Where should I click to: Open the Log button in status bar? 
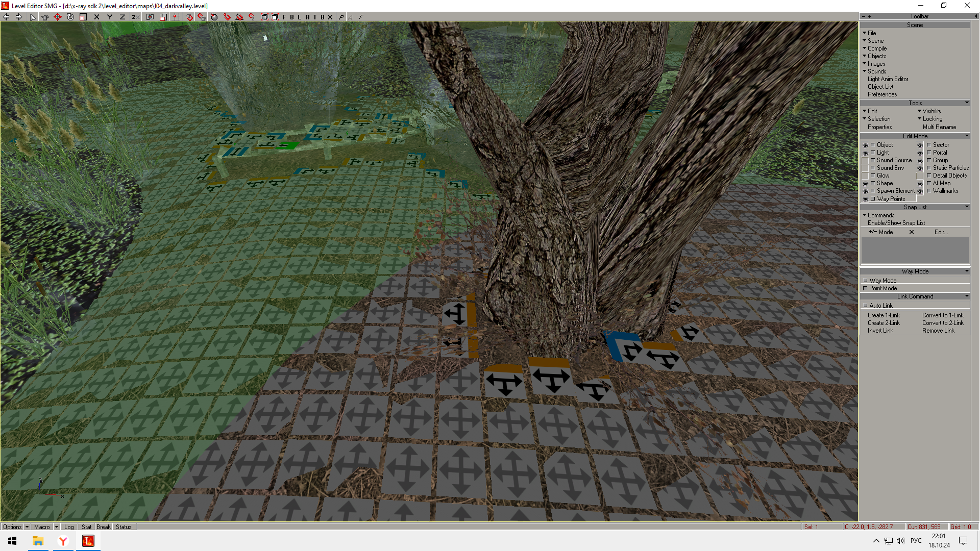[69, 527]
